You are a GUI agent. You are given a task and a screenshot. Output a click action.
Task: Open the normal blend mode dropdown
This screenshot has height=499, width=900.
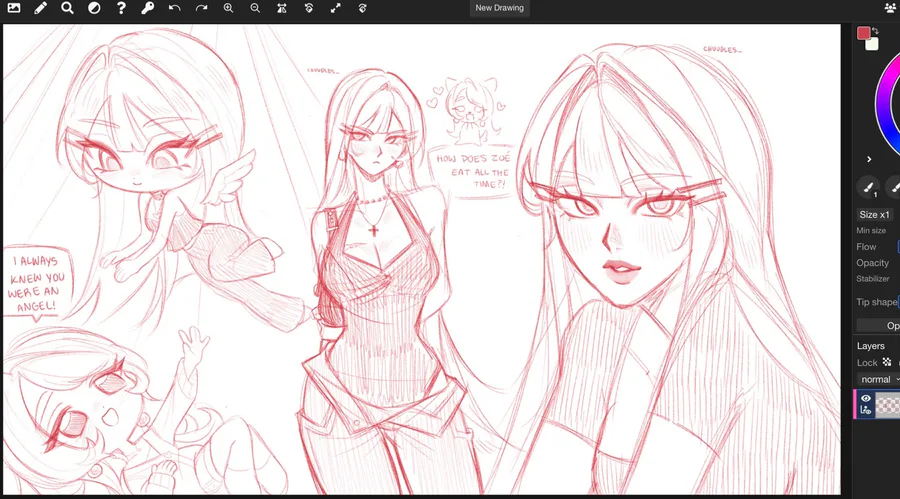(x=878, y=379)
